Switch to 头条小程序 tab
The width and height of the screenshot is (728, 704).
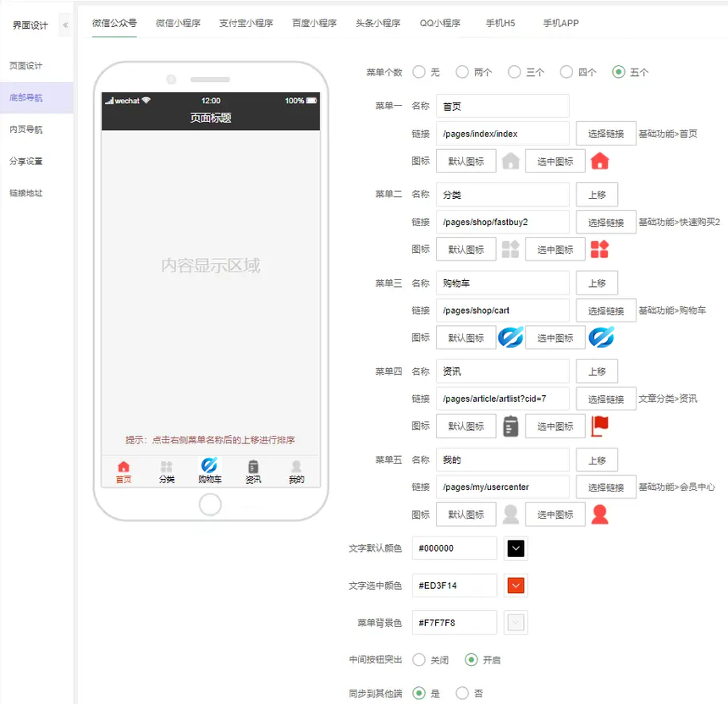tap(378, 23)
